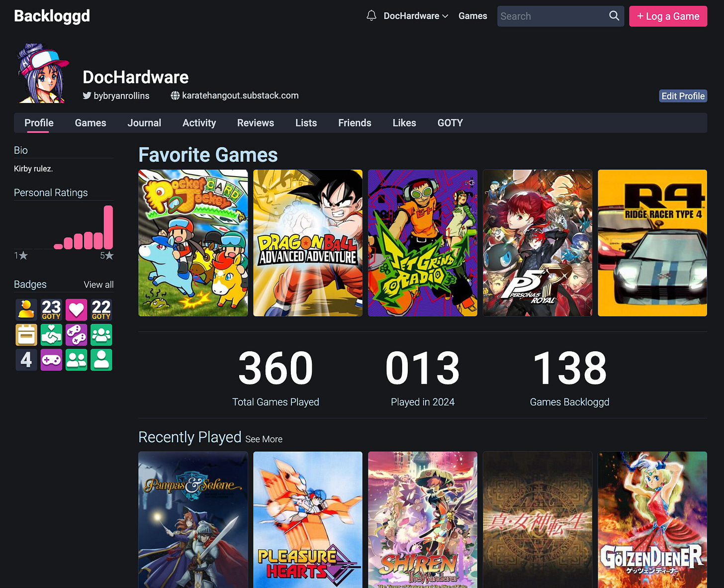Go to the Lists tab

(x=306, y=123)
